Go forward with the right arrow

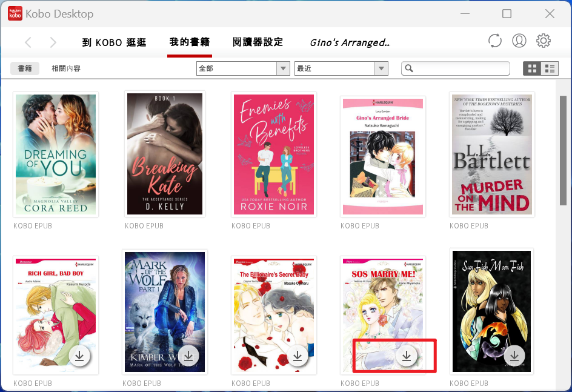[x=53, y=42]
